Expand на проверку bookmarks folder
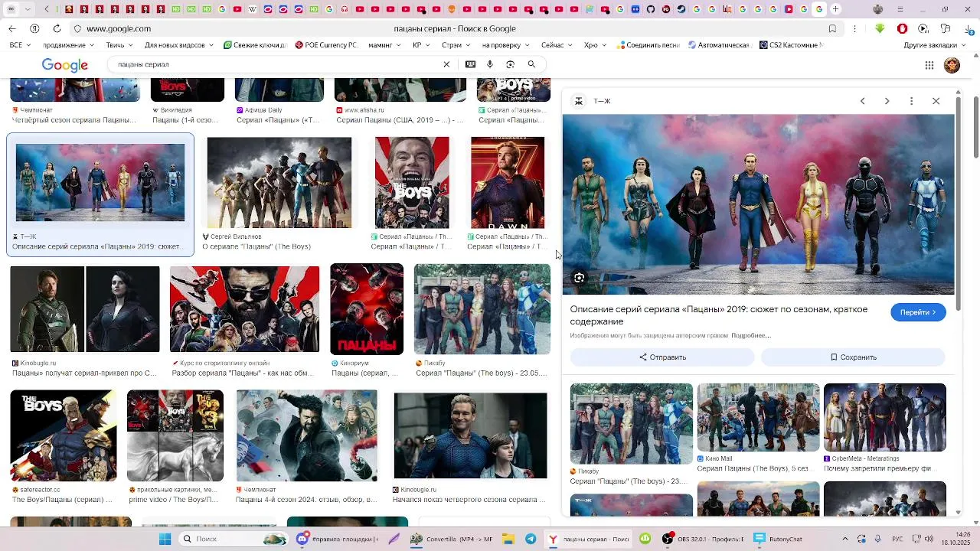Viewport: 980px width, 551px height. click(506, 45)
